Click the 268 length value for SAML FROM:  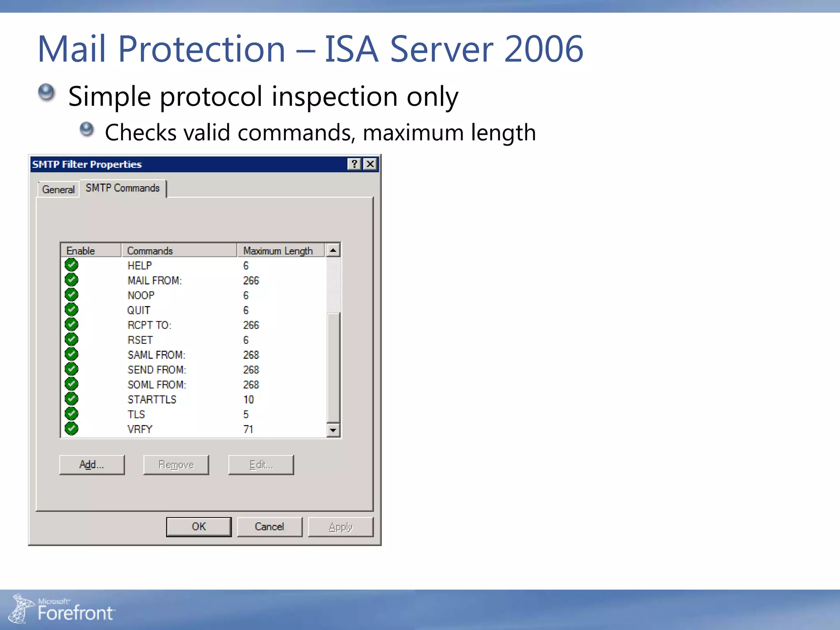(251, 355)
